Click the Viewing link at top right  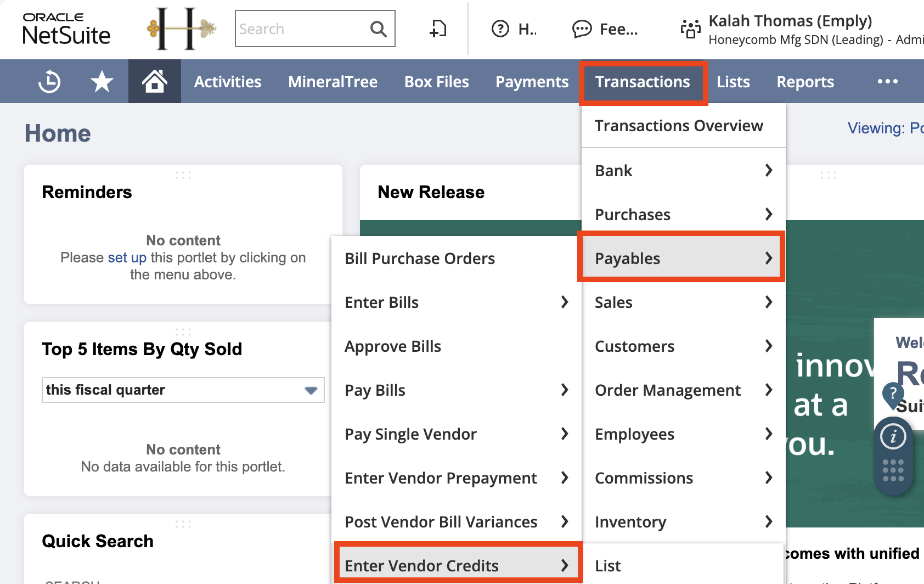click(886, 128)
